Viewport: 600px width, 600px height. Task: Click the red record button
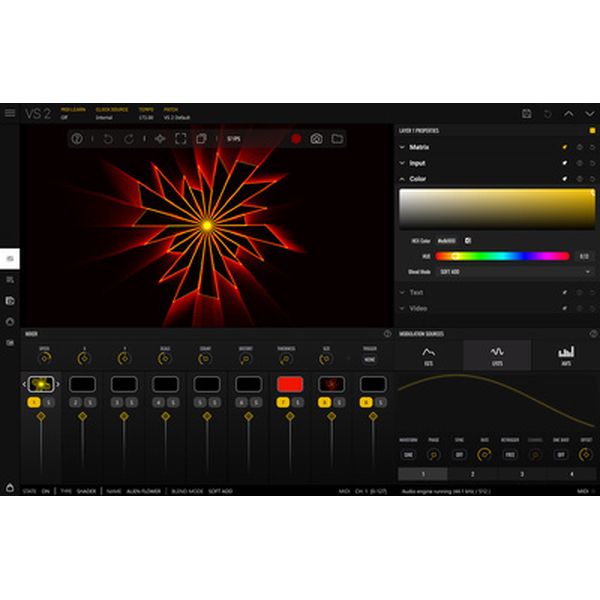coord(296,139)
